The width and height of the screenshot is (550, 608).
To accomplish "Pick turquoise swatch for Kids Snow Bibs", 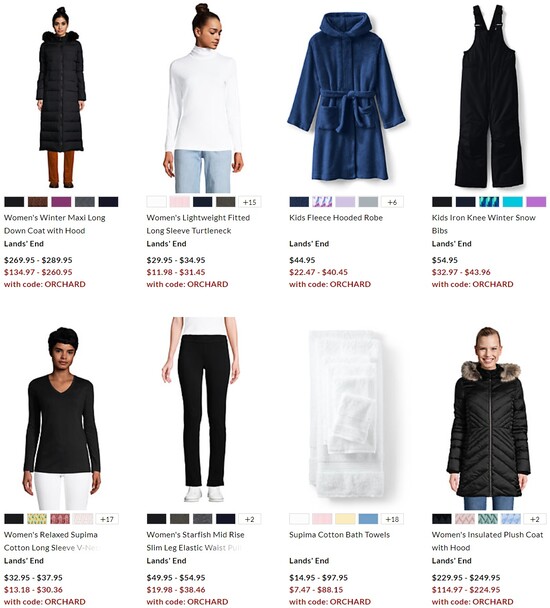I will coord(513,202).
